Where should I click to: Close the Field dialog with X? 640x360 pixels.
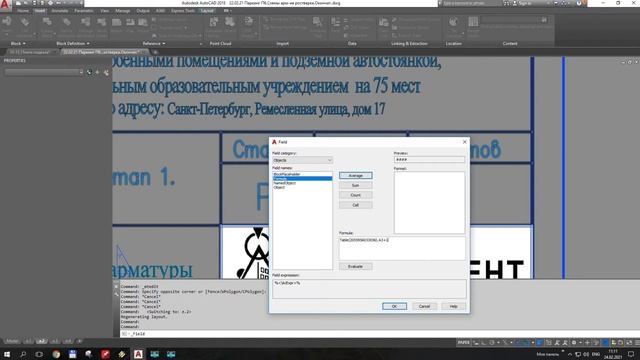(x=464, y=142)
